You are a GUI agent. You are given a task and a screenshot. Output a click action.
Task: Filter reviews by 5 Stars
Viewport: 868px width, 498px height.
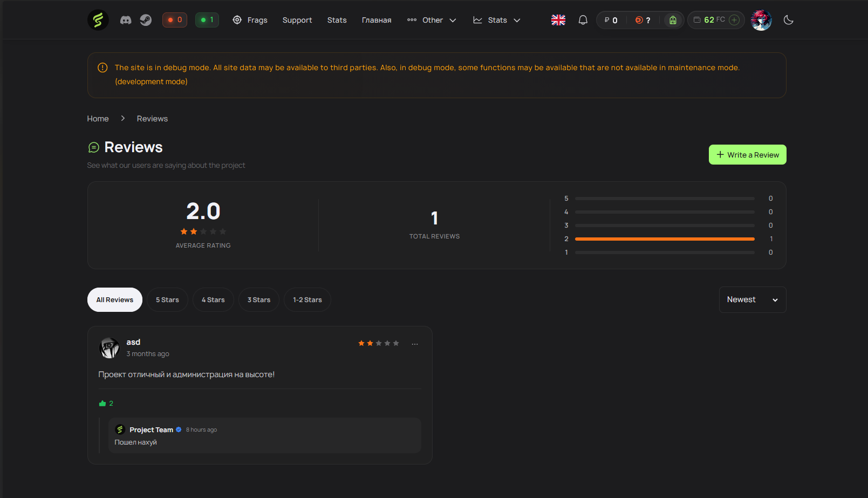tap(167, 300)
